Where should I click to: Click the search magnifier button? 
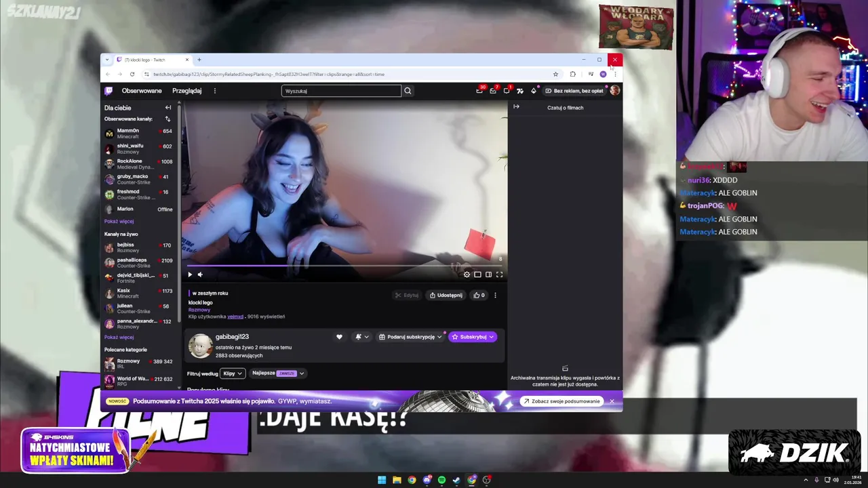coord(408,91)
